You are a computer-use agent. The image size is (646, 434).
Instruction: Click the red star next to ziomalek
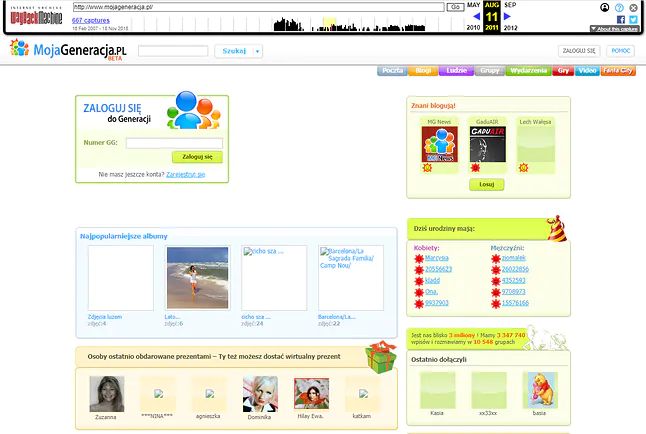click(496, 259)
